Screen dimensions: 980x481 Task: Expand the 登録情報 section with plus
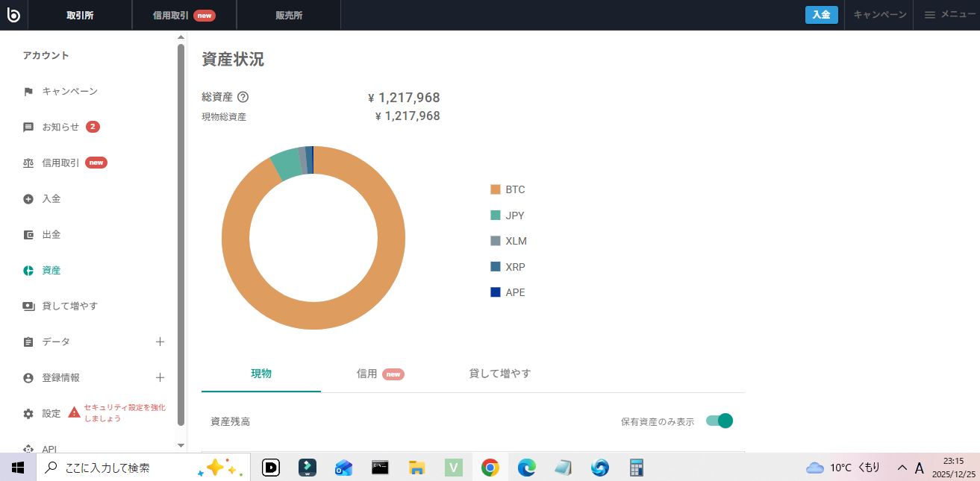pyautogui.click(x=160, y=377)
